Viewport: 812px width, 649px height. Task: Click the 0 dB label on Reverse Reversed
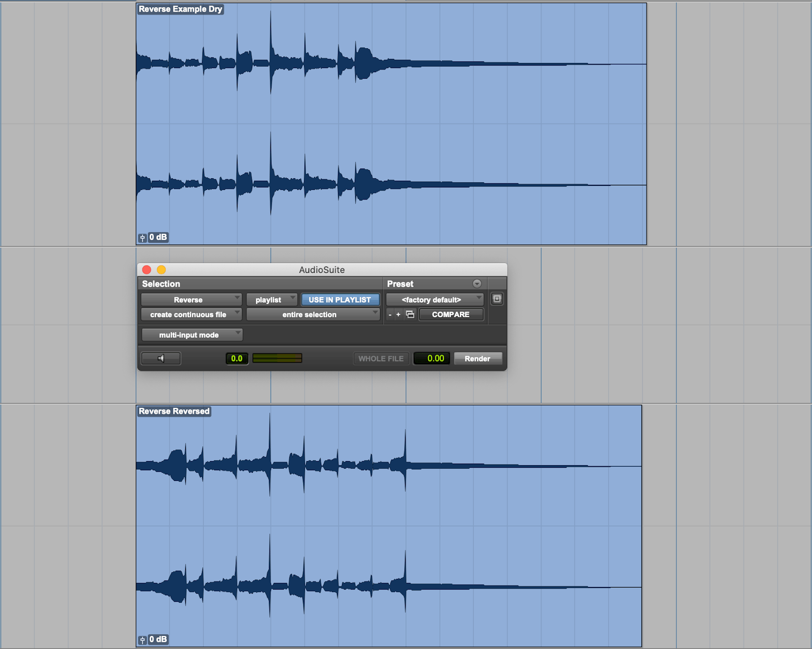tap(158, 639)
